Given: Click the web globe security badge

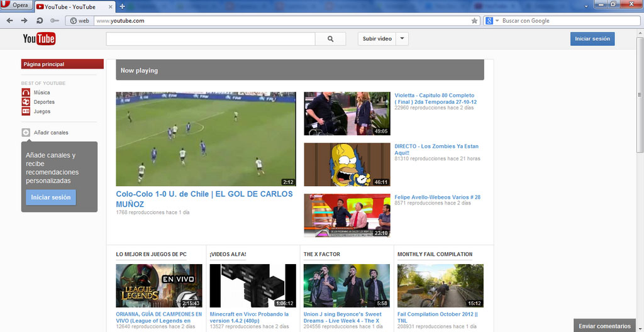Looking at the screenshot, I should tap(80, 21).
